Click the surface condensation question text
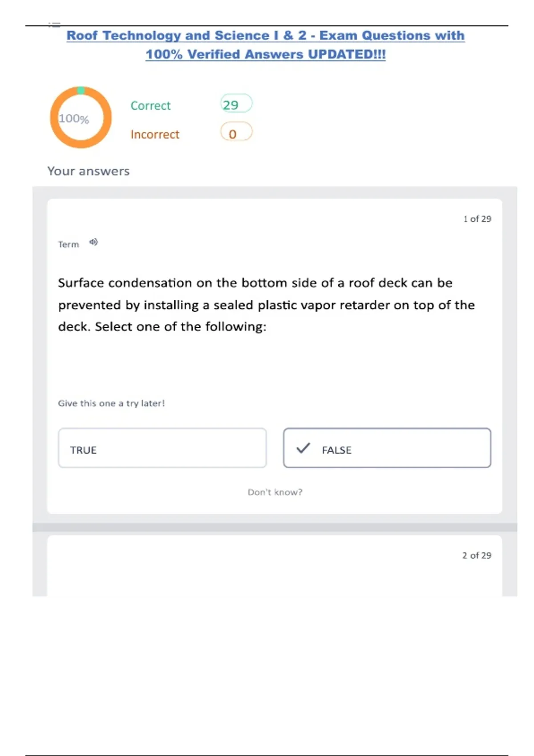 266,305
